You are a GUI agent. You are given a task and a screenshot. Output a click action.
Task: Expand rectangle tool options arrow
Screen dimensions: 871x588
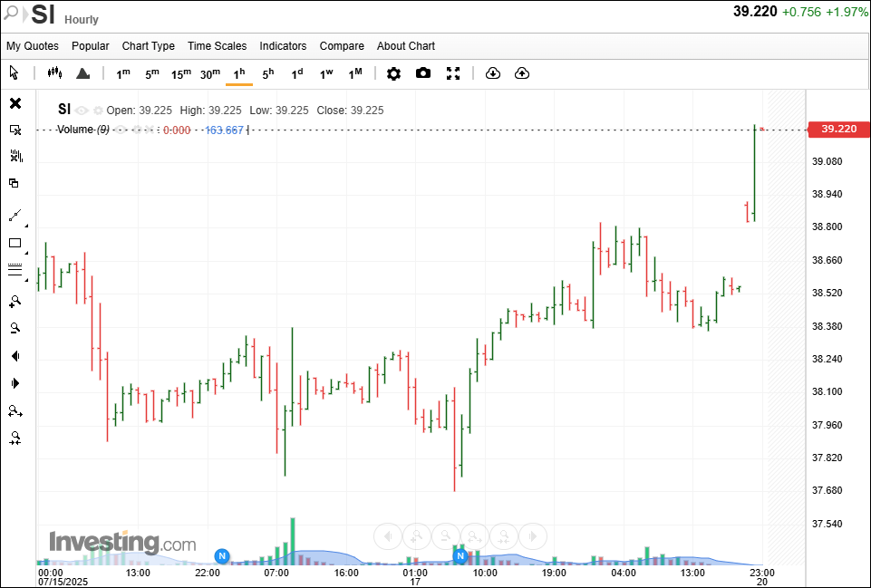tap(26, 253)
